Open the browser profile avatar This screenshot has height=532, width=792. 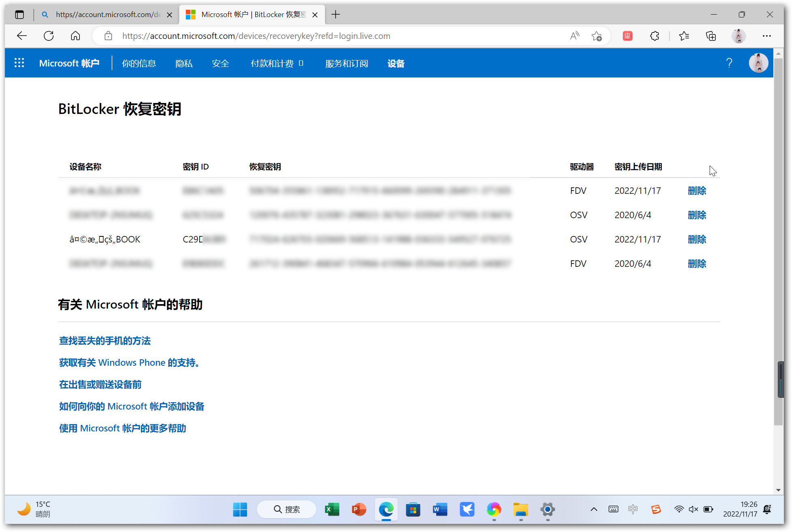click(738, 36)
